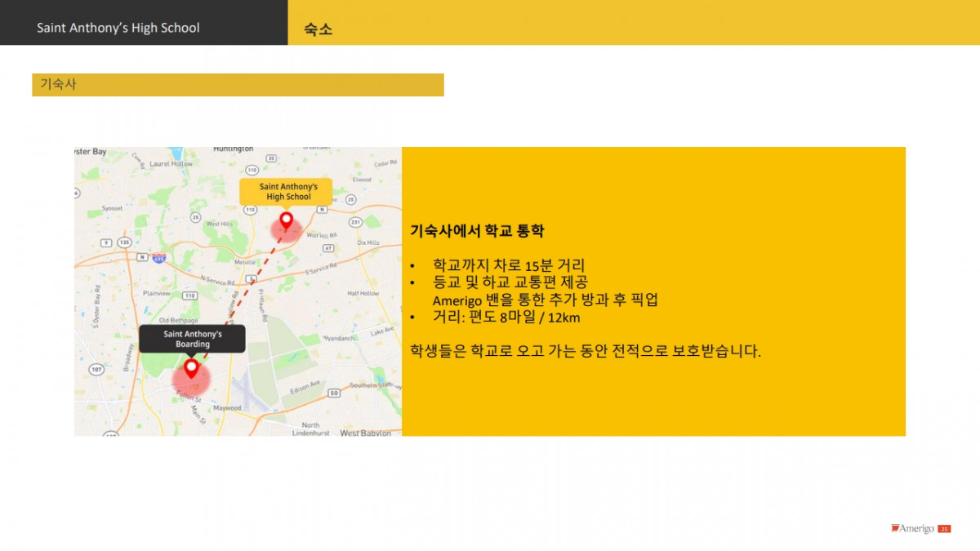Click the route 67 shield on the map
The width and height of the screenshot is (980, 551).
click(x=328, y=248)
